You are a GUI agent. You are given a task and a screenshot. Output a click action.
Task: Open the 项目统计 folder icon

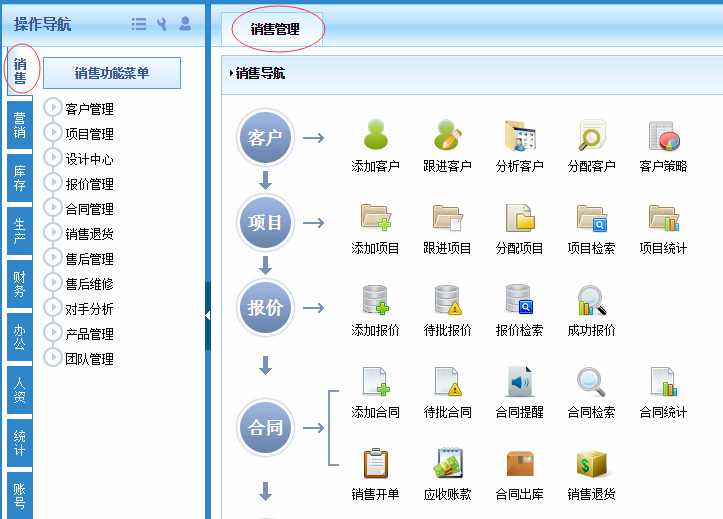[664, 217]
